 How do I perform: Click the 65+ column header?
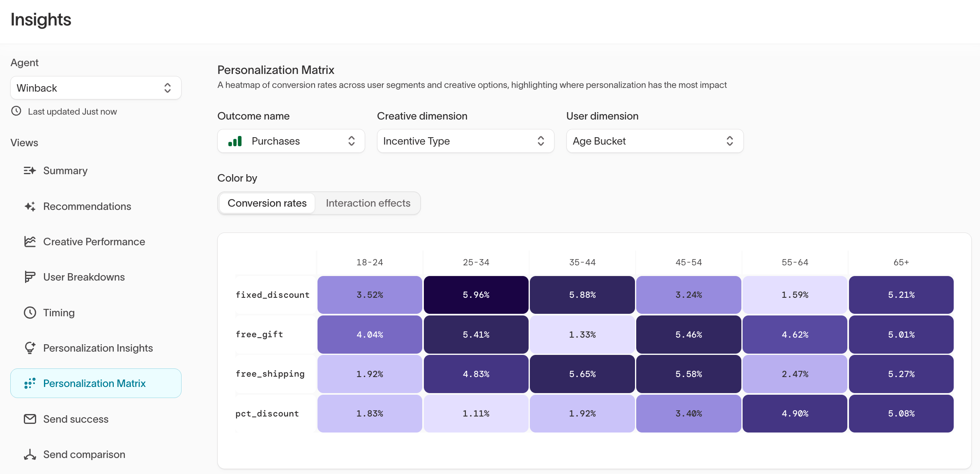(x=901, y=262)
